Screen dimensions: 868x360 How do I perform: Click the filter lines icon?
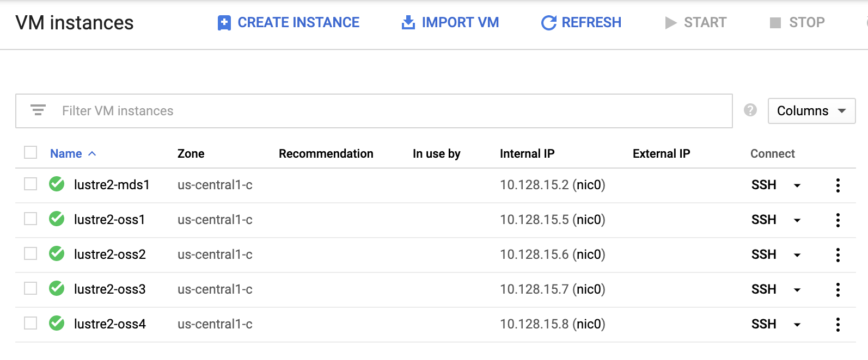coord(38,110)
